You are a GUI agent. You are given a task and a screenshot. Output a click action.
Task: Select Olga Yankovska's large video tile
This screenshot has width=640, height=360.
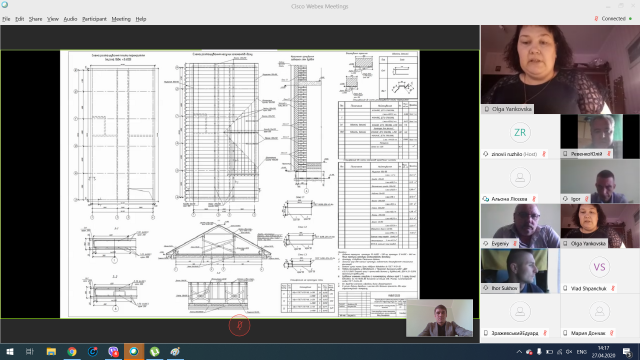pos(560,69)
